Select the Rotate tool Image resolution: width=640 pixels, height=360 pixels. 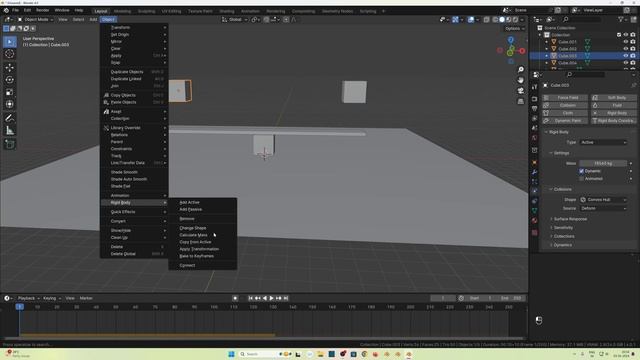(x=10, y=80)
